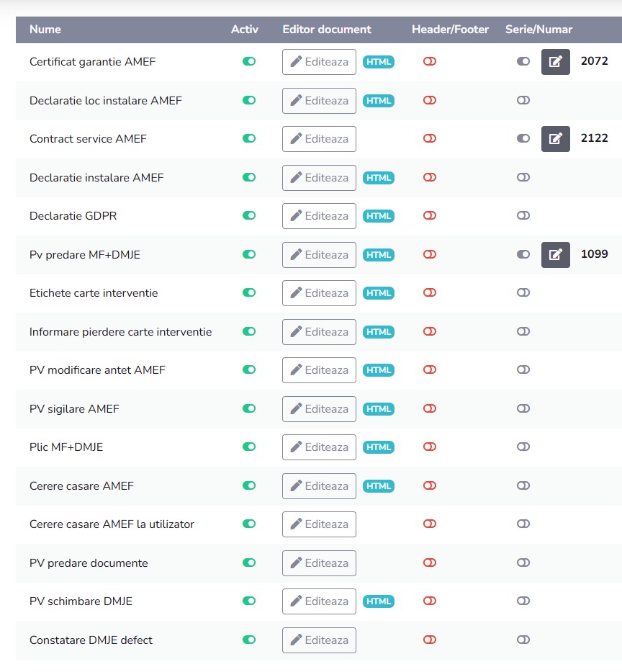Click HTML badge for Declaratie GDPR

pos(379,216)
